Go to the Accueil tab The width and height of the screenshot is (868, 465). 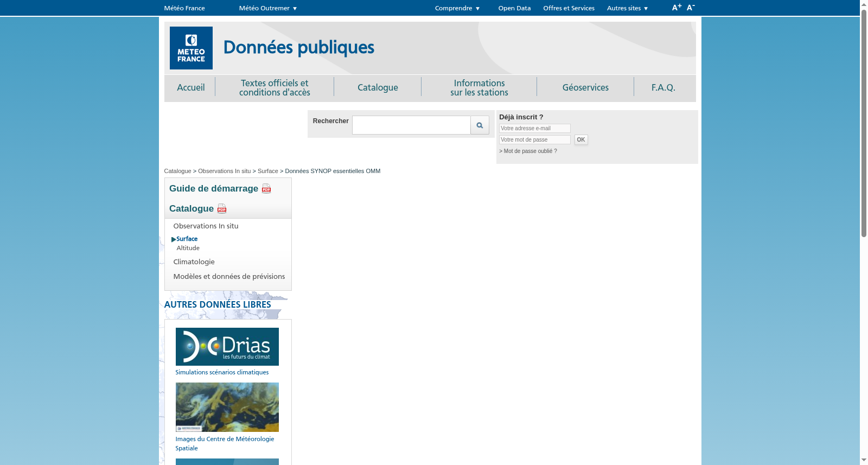click(190, 87)
